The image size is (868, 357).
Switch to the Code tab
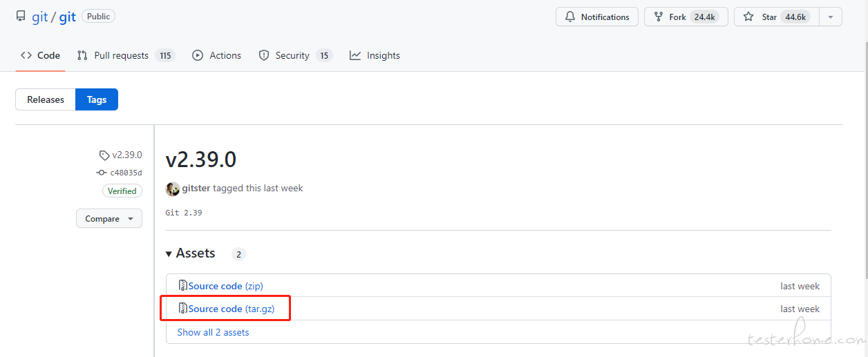pos(40,55)
